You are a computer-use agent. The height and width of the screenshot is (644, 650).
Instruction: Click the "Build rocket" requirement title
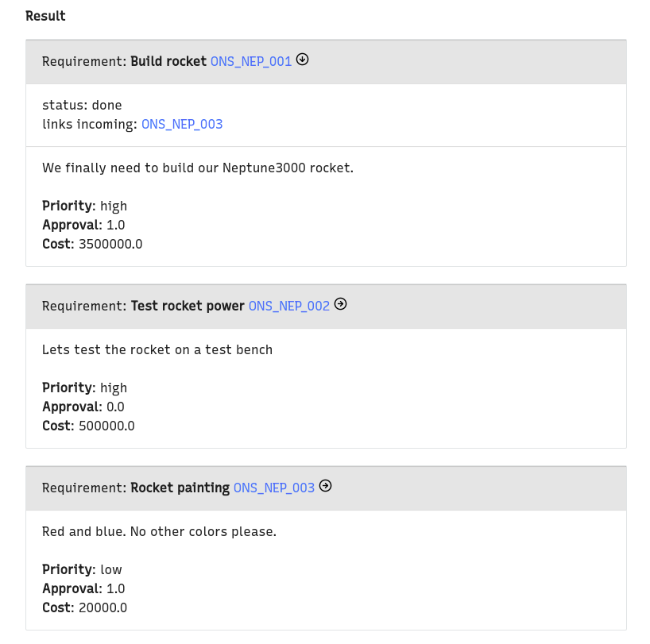pyautogui.click(x=168, y=61)
